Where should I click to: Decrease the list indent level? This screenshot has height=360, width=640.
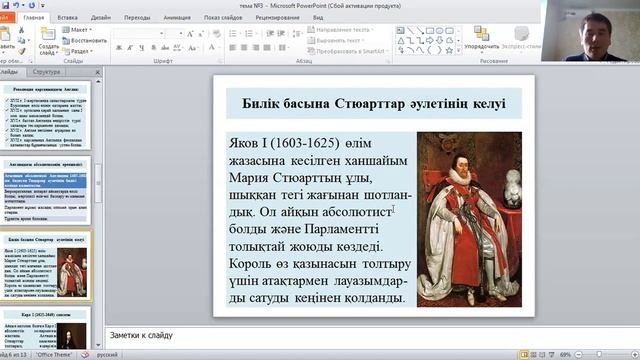(x=270, y=33)
